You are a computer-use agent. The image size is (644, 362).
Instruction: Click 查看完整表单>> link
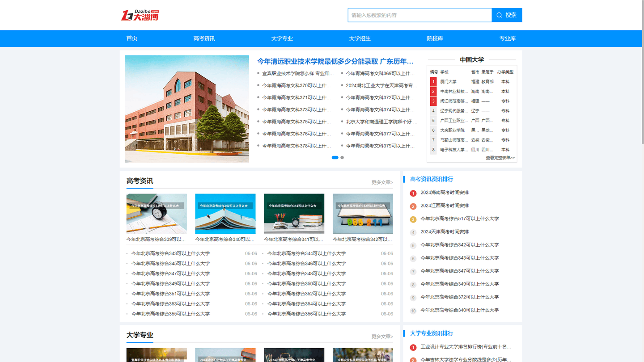click(x=500, y=158)
